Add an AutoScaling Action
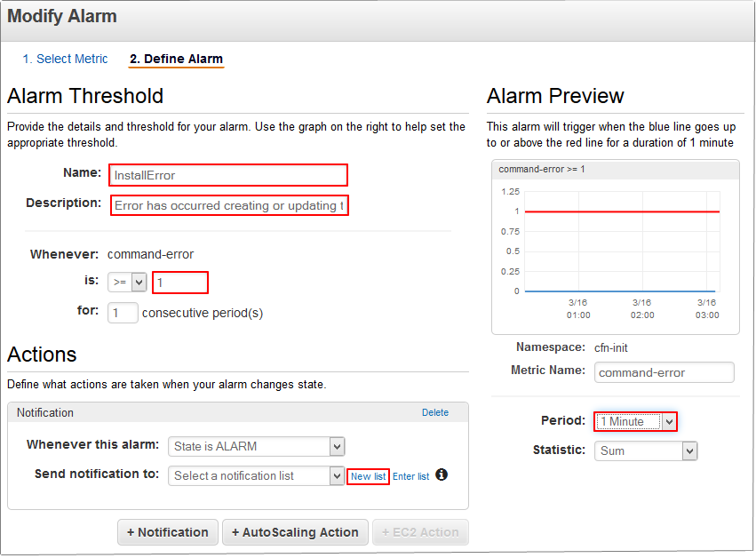This screenshot has width=756, height=558. coord(295,532)
